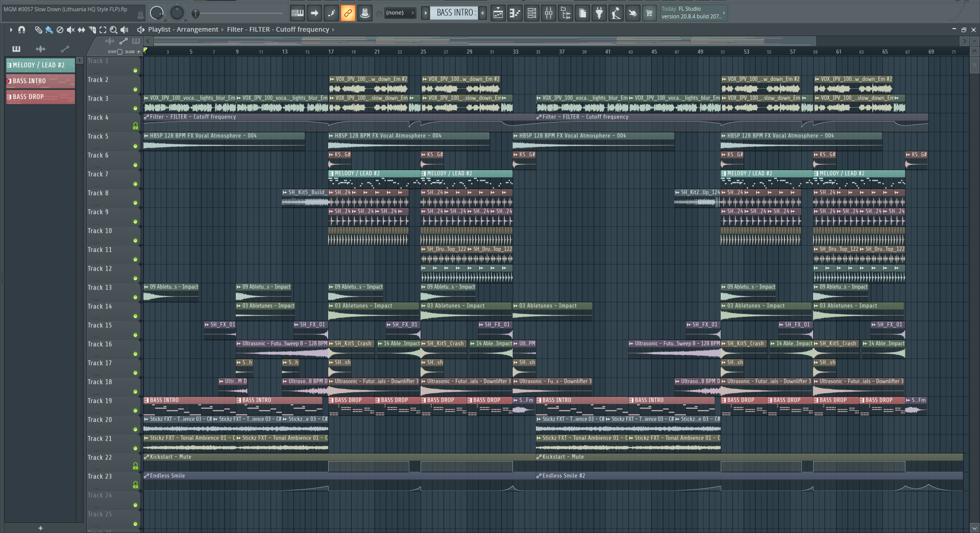980x533 pixels.
Task: Open Filter - FILTER - Cutoff frequency breadcrumb
Action: coord(278,30)
